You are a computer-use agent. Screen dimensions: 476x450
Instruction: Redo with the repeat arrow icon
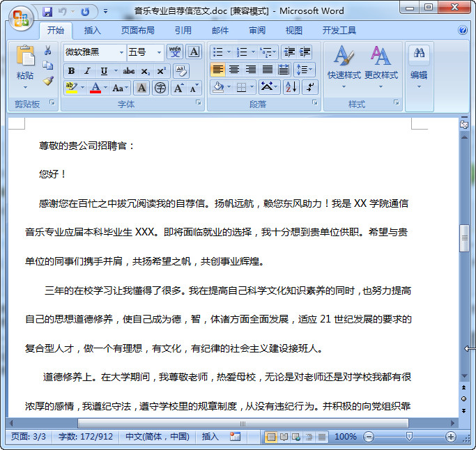coord(85,12)
